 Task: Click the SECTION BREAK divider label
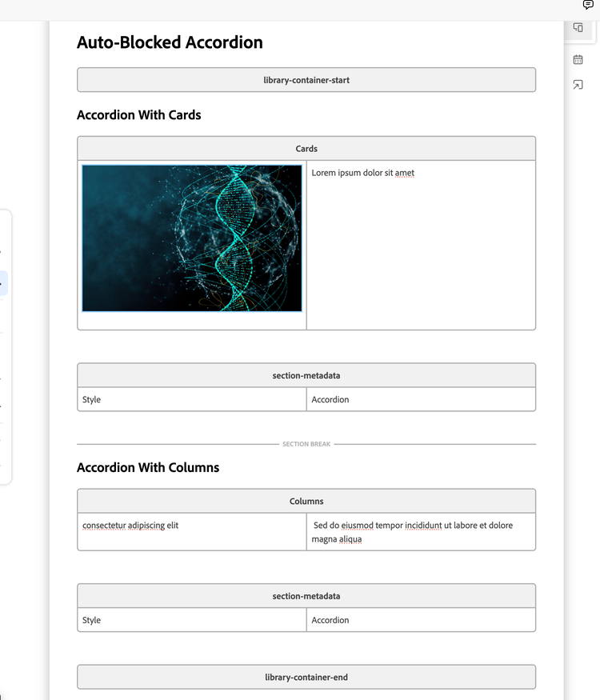tap(306, 444)
